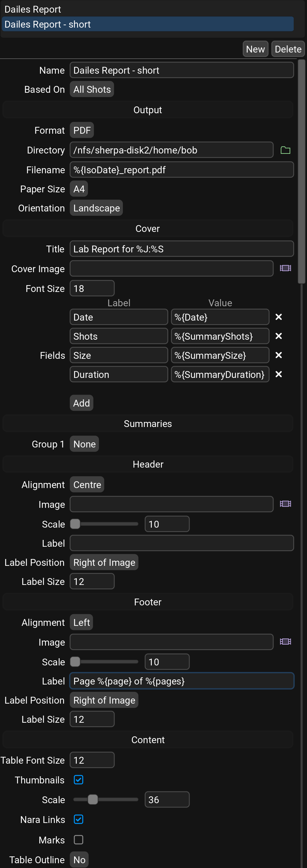Screen dimensions: 307x868
Task: Remove the Size cover field
Action: click(279, 355)
